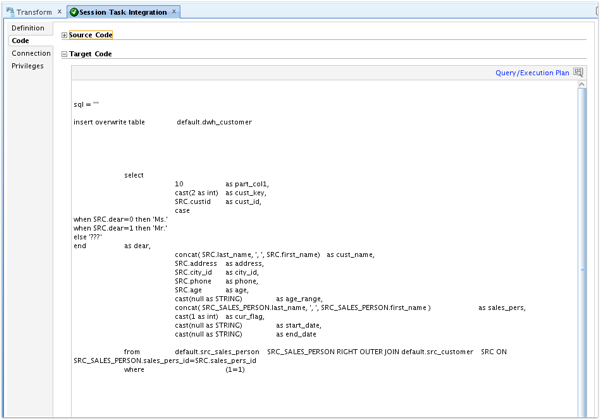Click the Target Code heading
This screenshot has width=600, height=420.
(91, 54)
